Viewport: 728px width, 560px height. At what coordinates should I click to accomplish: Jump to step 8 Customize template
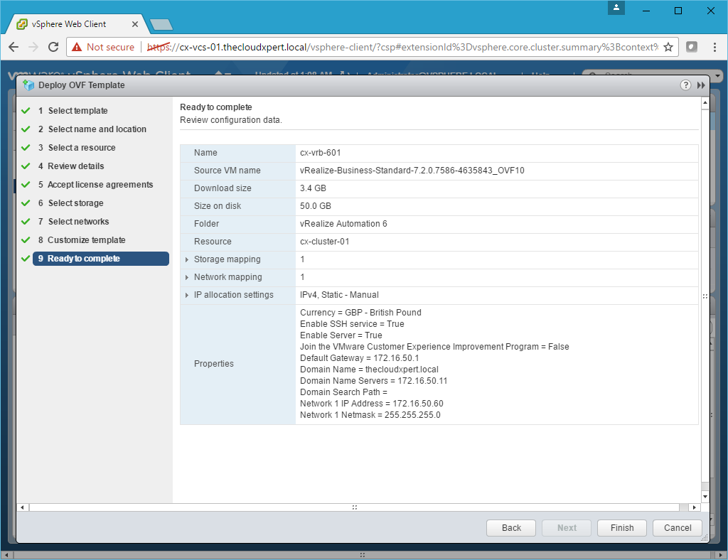click(x=86, y=240)
